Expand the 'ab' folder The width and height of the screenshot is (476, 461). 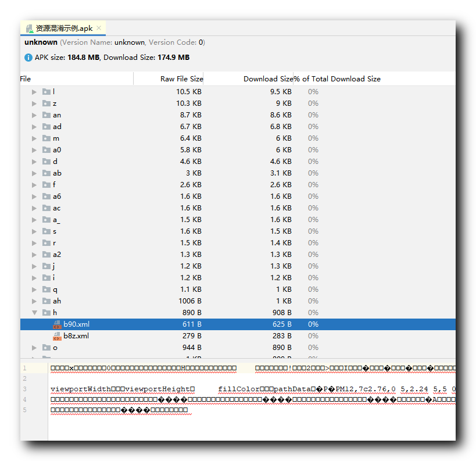(34, 173)
